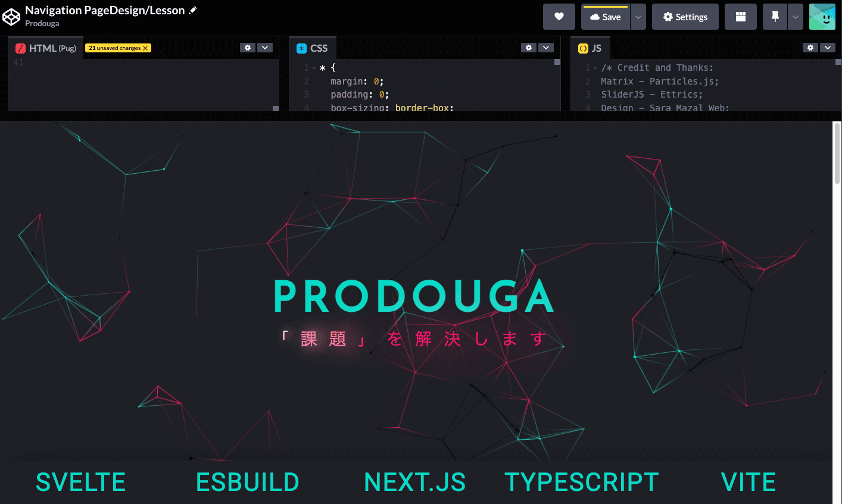
Task: Fold JS line 1 comment block
Action: 595,68
